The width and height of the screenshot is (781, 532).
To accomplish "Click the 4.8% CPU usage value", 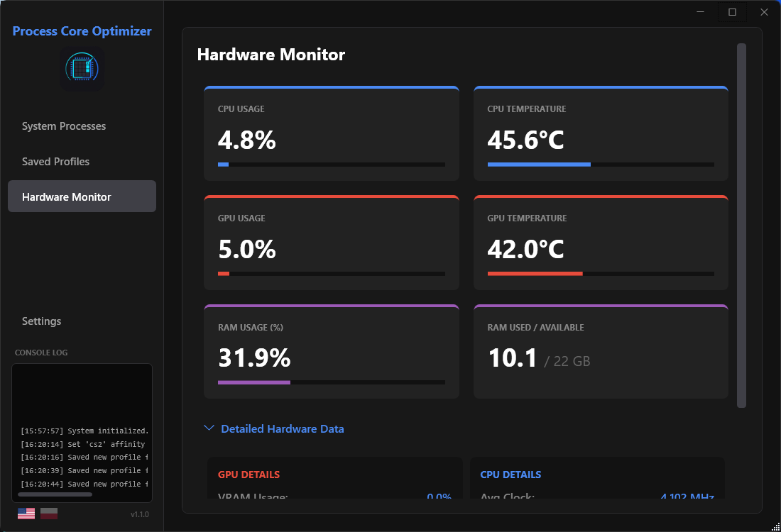I will [247, 140].
